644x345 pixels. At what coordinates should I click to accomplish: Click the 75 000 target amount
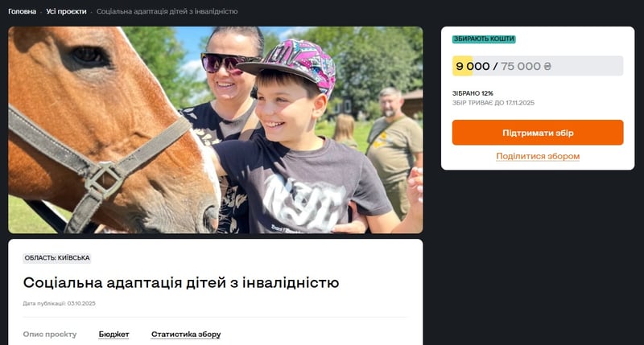[520, 66]
